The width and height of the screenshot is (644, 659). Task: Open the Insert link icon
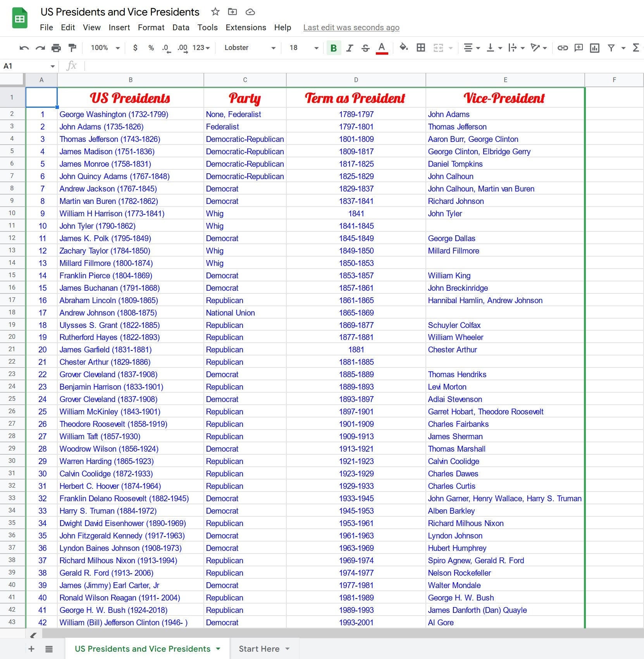(x=563, y=48)
